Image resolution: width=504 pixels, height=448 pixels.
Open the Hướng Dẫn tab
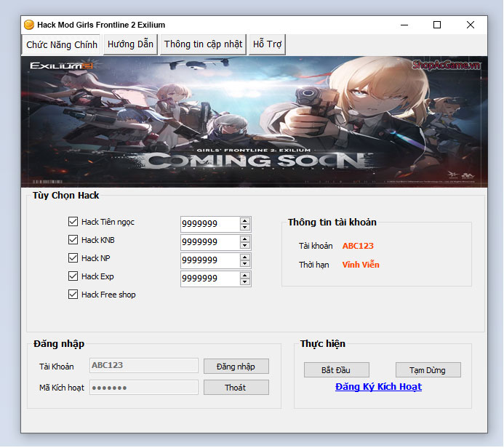130,44
